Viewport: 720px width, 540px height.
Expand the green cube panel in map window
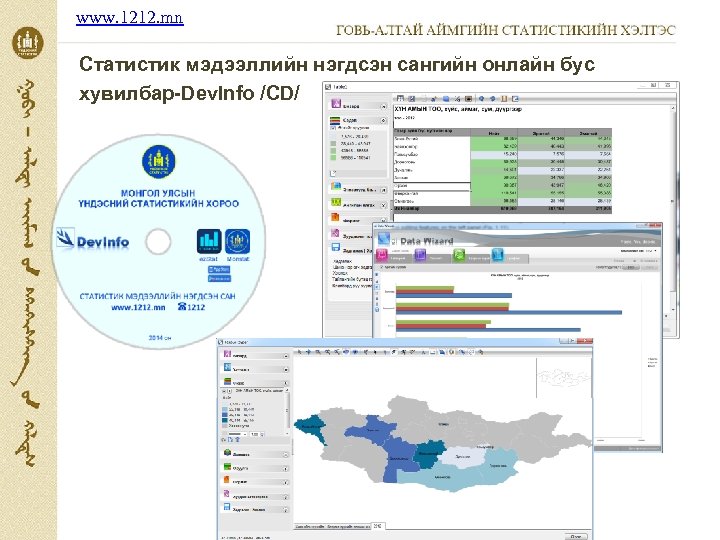[x=286, y=455]
